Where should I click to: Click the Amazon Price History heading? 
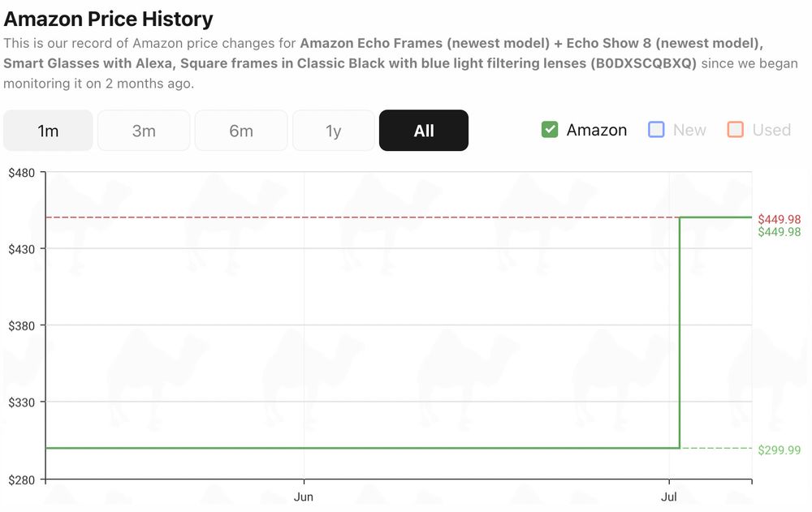tap(108, 18)
